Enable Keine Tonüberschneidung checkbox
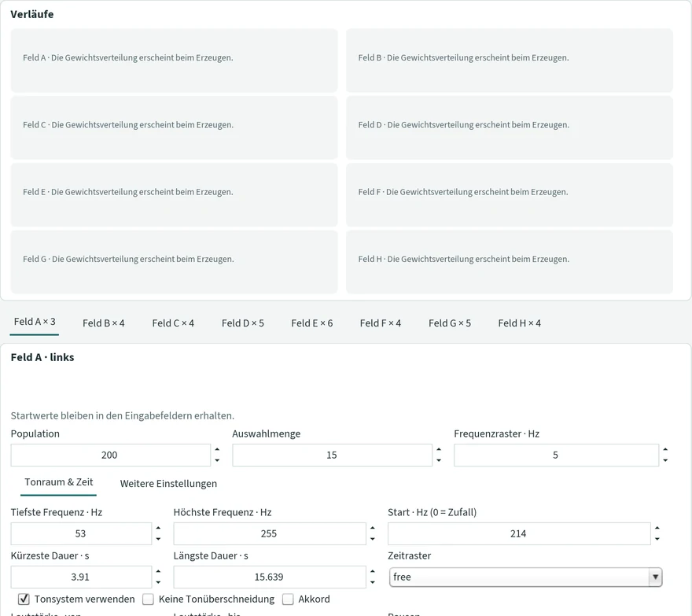The height and width of the screenshot is (616, 692). pyautogui.click(x=149, y=599)
